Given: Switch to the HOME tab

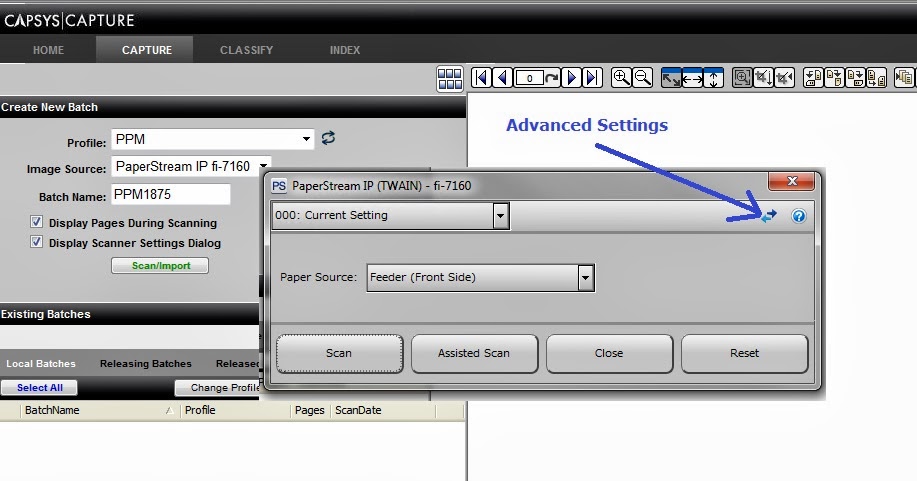Looking at the screenshot, I should [48, 50].
